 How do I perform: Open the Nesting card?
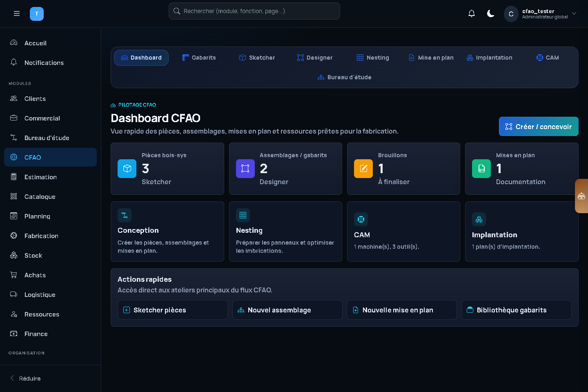(285, 232)
